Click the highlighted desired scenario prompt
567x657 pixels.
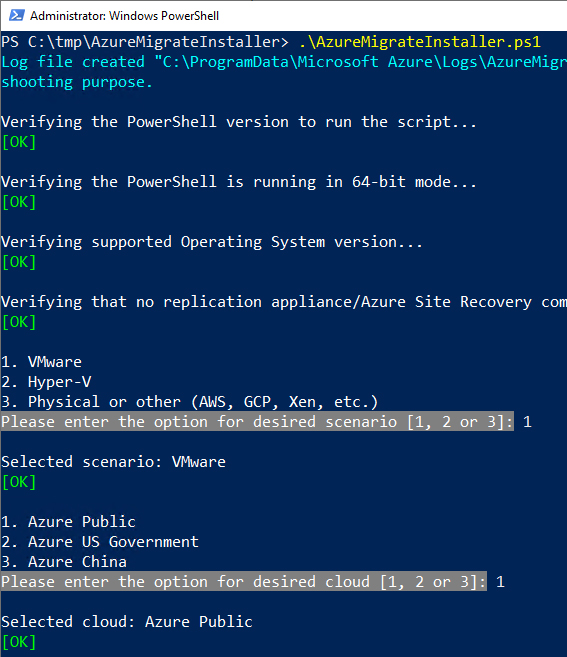pyautogui.click(x=257, y=421)
